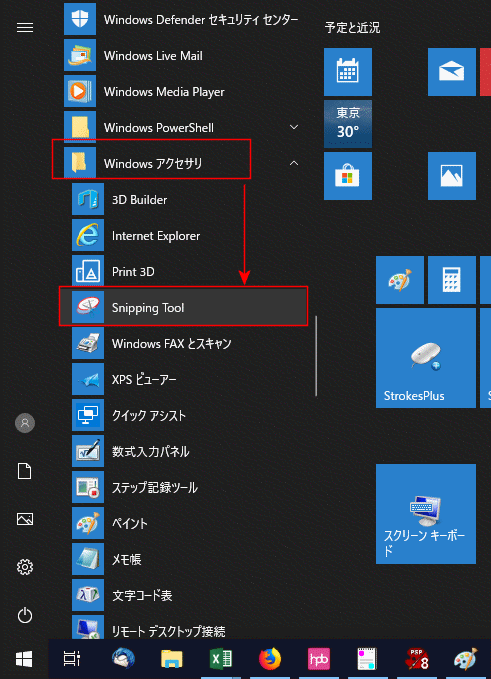Screen dimensions: 491x679
Task: Open the calendar tile
Action: click(x=348, y=72)
